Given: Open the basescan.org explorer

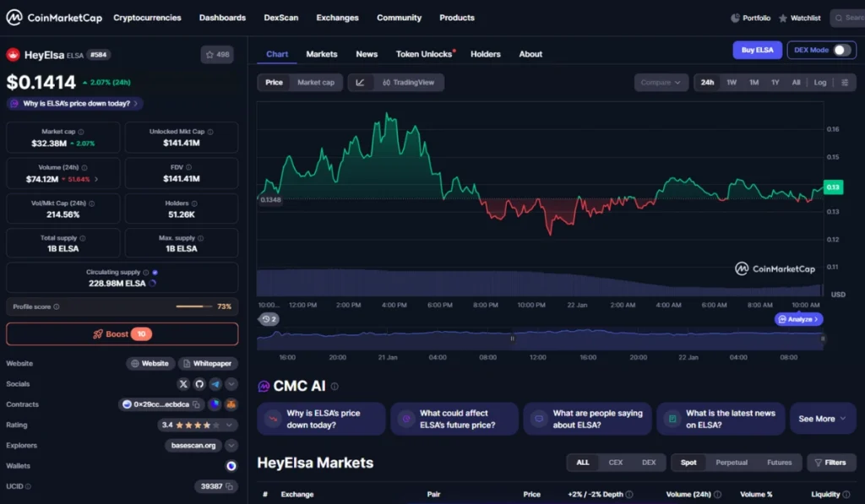Looking at the screenshot, I should (193, 446).
